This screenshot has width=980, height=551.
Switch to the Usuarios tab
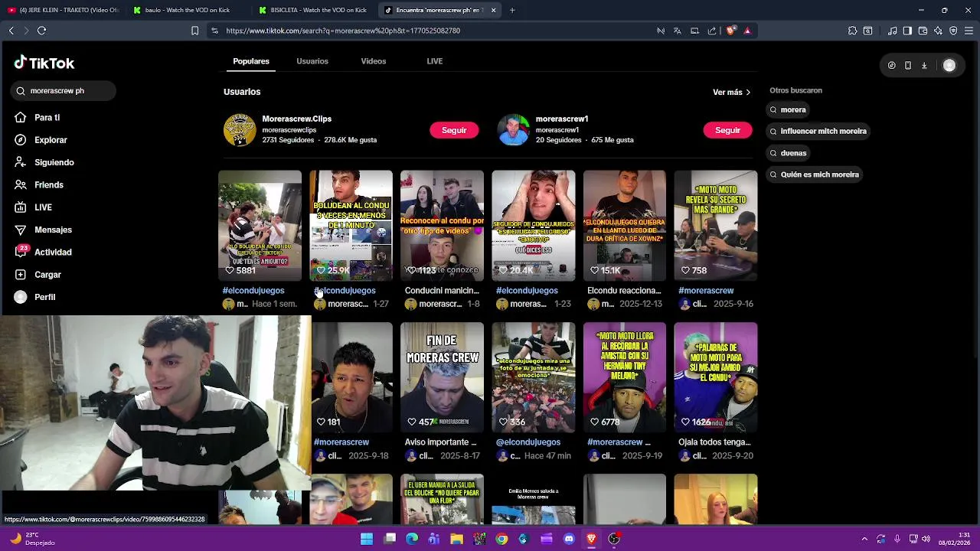pos(312,61)
